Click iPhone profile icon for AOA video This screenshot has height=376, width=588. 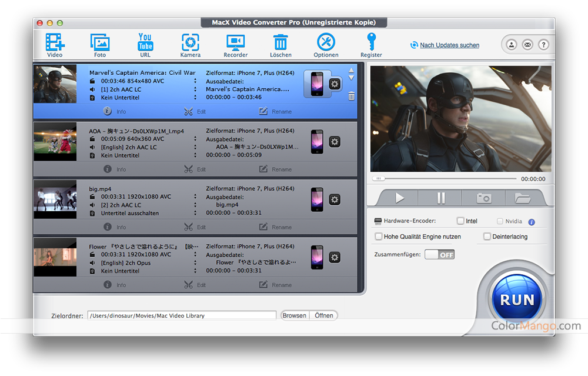(317, 141)
